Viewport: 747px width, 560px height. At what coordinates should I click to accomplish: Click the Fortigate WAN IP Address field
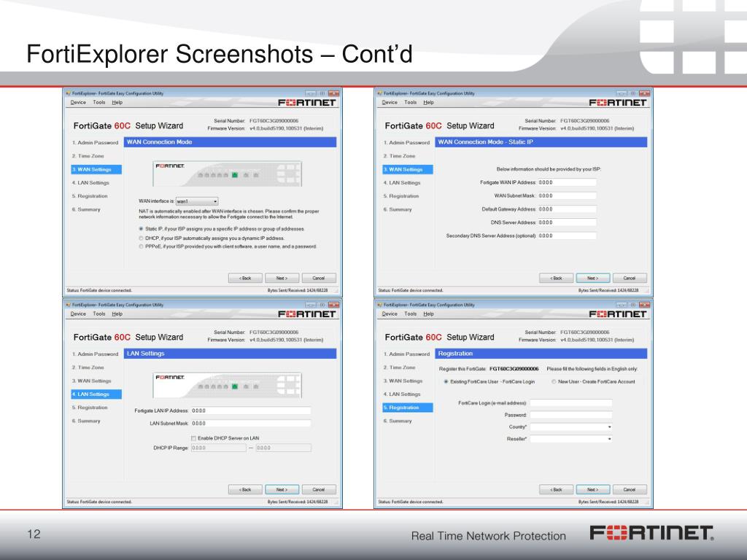567,182
